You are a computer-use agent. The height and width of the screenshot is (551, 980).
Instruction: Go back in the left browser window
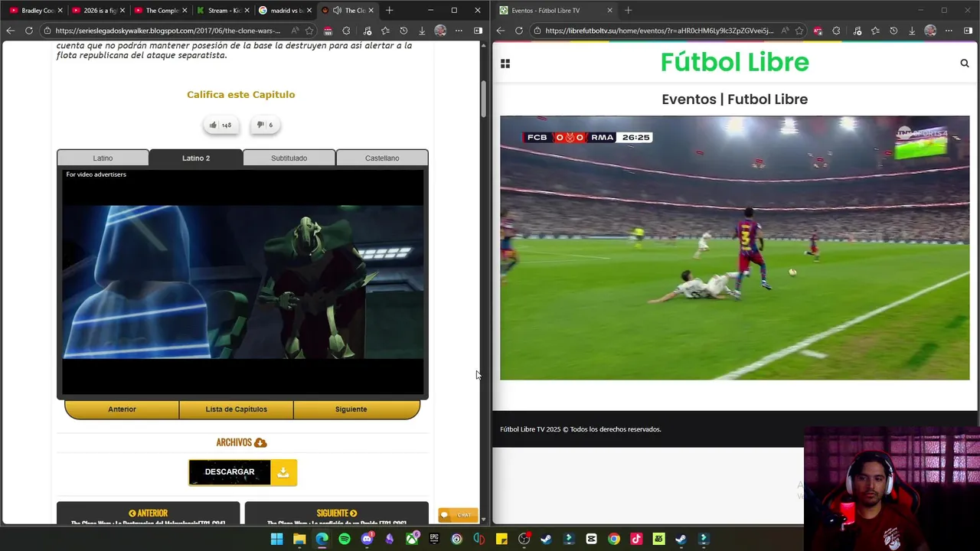[x=10, y=31]
